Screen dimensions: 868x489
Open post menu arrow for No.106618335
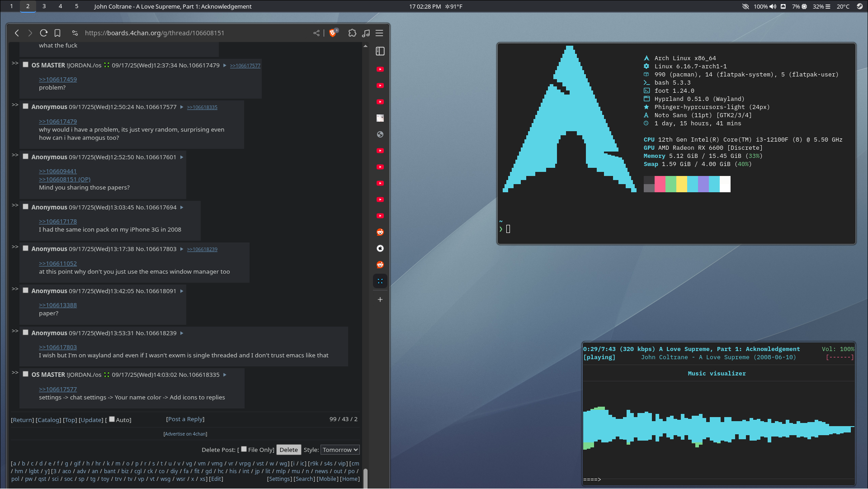(x=225, y=375)
